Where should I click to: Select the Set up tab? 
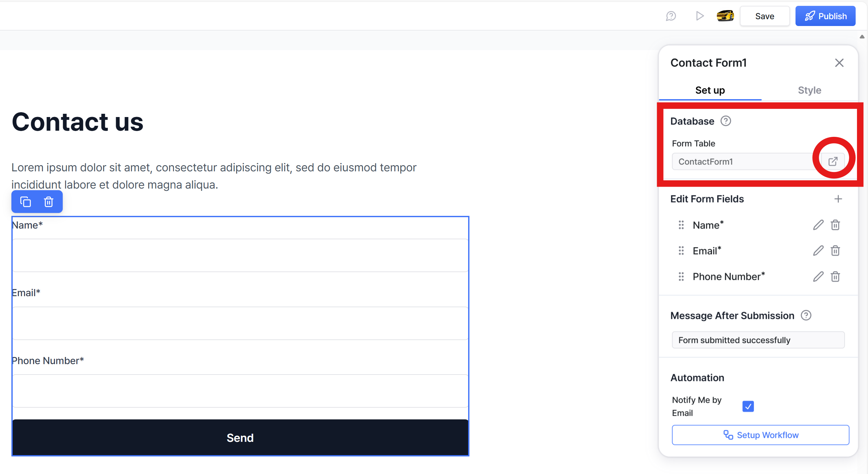pos(710,90)
